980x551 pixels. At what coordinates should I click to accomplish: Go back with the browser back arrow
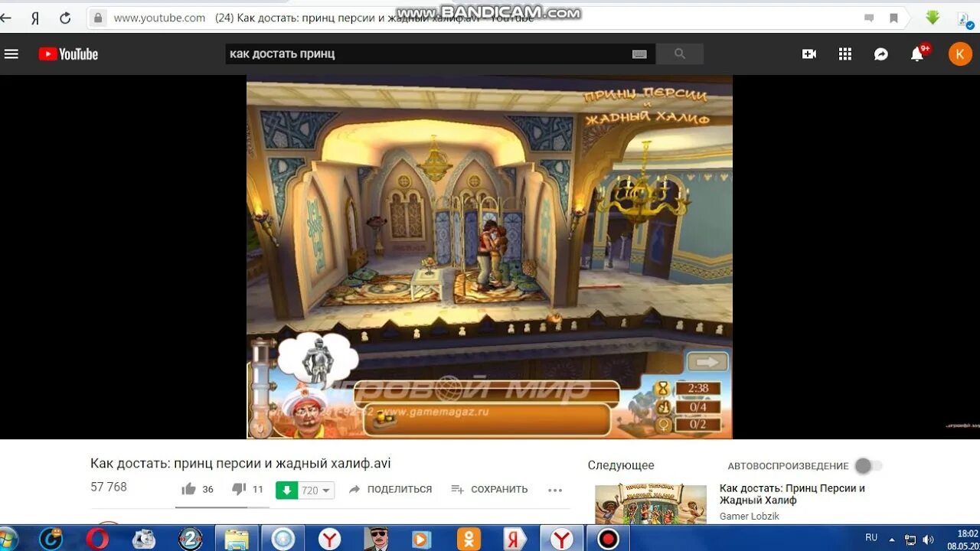pyautogui.click(x=6, y=18)
